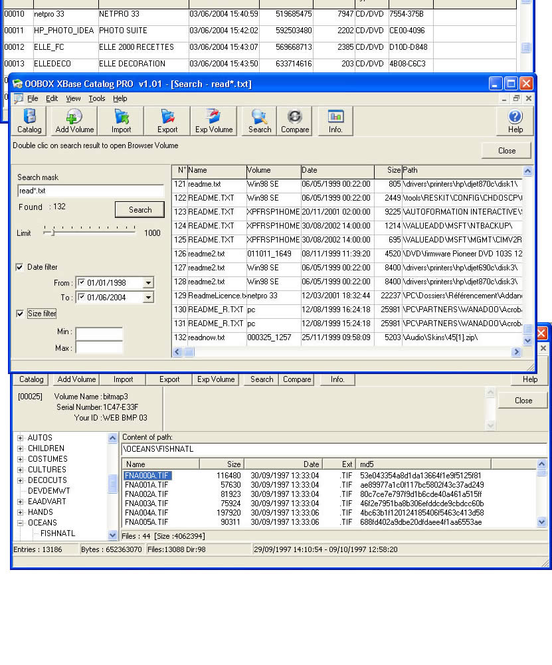Click search results vertical scrollbar down arrow
552x665 pixels.
click(x=527, y=341)
